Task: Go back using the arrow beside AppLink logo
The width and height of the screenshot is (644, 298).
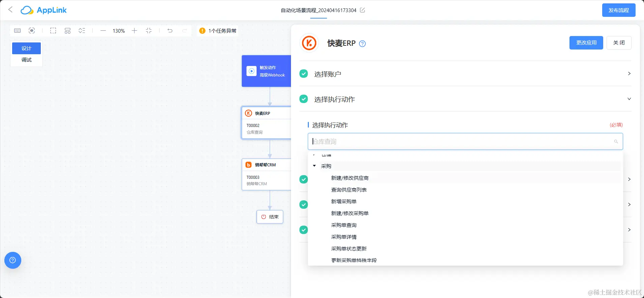Action: [x=10, y=10]
